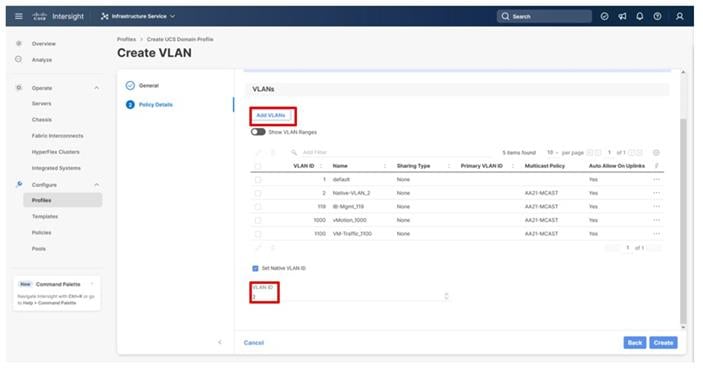Click the Policy Details step 2 icon
This screenshot has height=370, width=703.
(x=130, y=104)
